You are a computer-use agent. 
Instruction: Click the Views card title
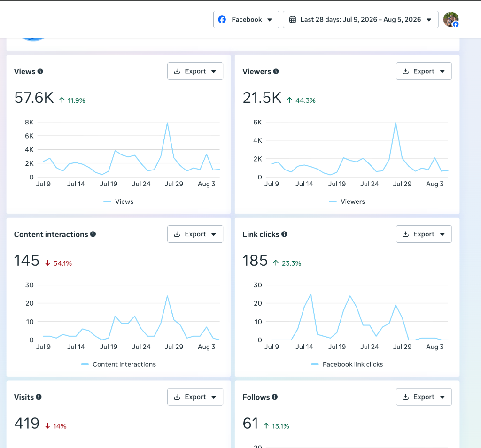(x=24, y=71)
